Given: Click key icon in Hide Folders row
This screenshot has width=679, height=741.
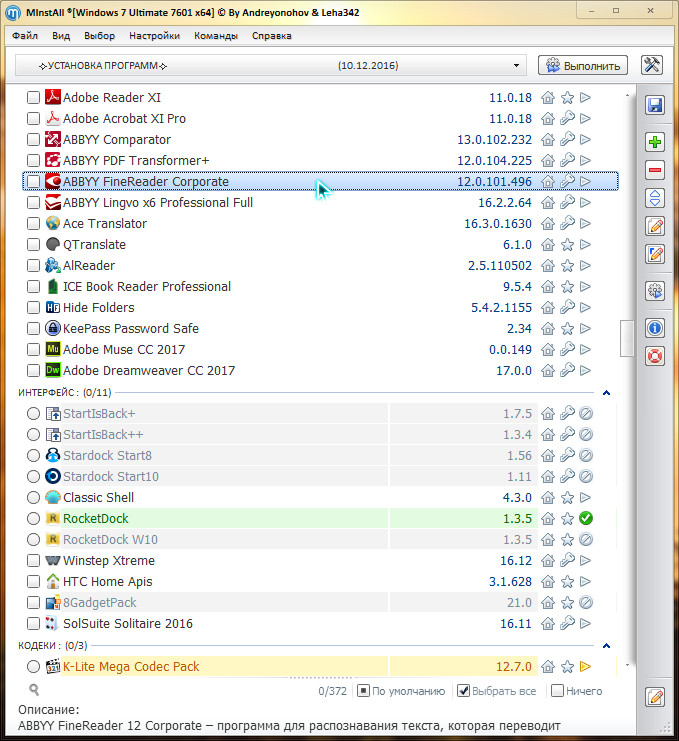Looking at the screenshot, I should tap(567, 308).
